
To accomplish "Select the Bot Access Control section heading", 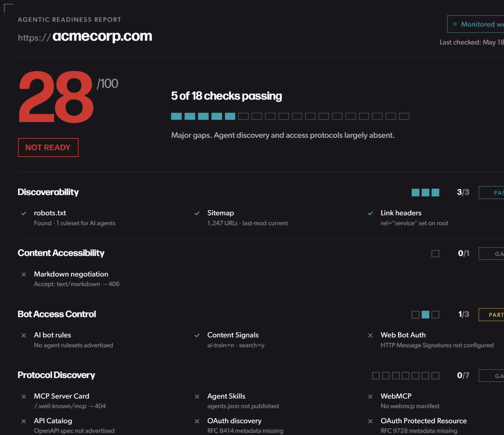I will coord(57,314).
